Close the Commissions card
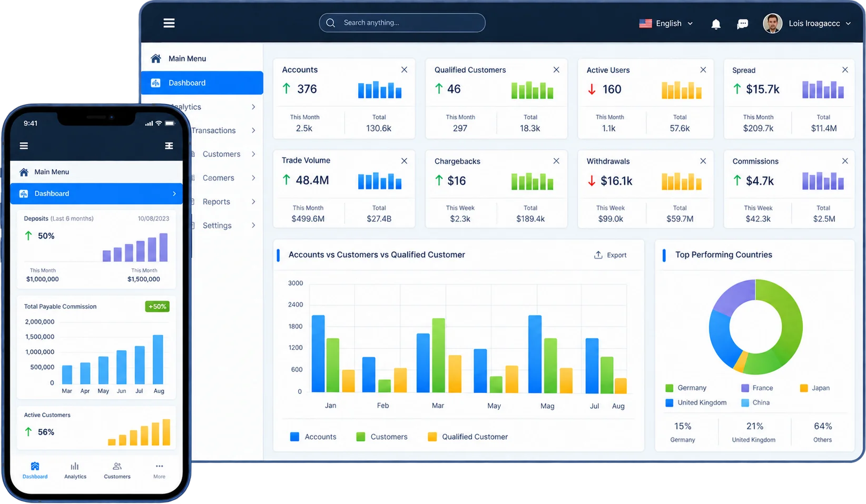 pyautogui.click(x=845, y=161)
